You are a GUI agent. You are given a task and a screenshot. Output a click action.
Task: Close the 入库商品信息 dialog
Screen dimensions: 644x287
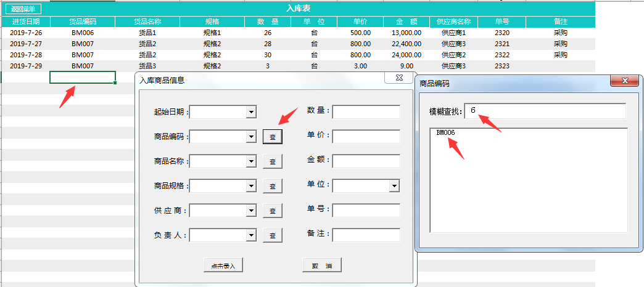(398, 78)
